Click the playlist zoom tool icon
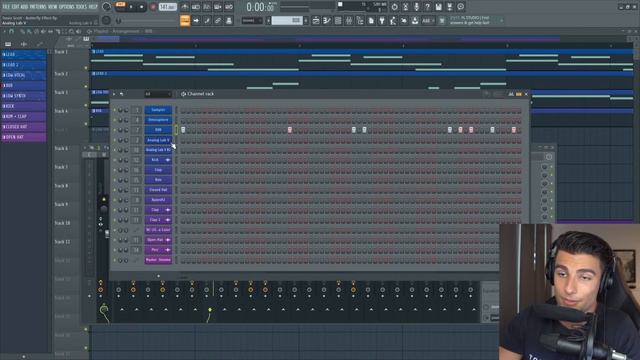The height and width of the screenshot is (360, 640). tap(71, 31)
